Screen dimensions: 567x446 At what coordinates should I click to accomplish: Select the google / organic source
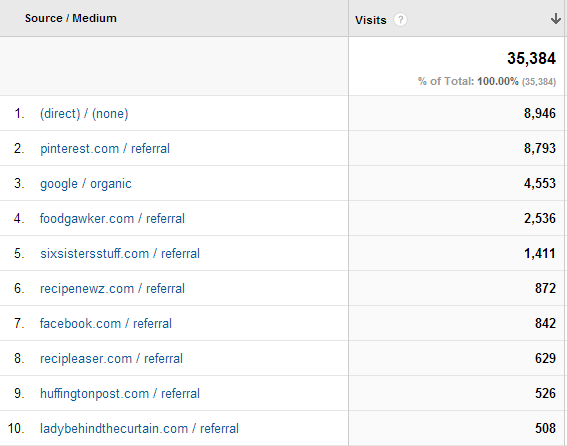tap(86, 184)
